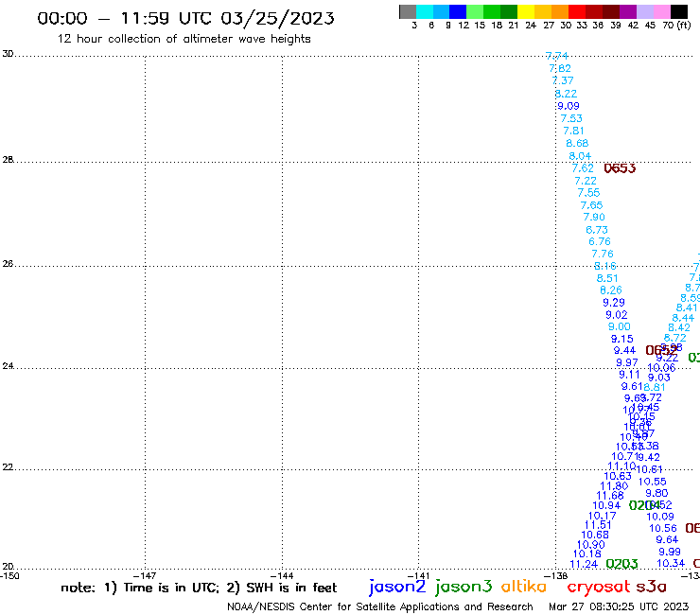Click the -141 longitude axis label
The image size is (700, 615).
(419, 576)
